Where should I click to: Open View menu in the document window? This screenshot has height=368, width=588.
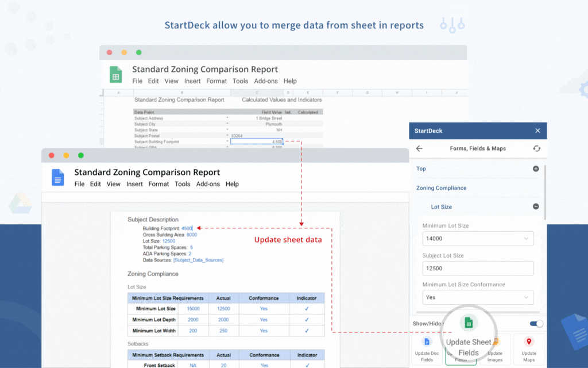tap(113, 184)
